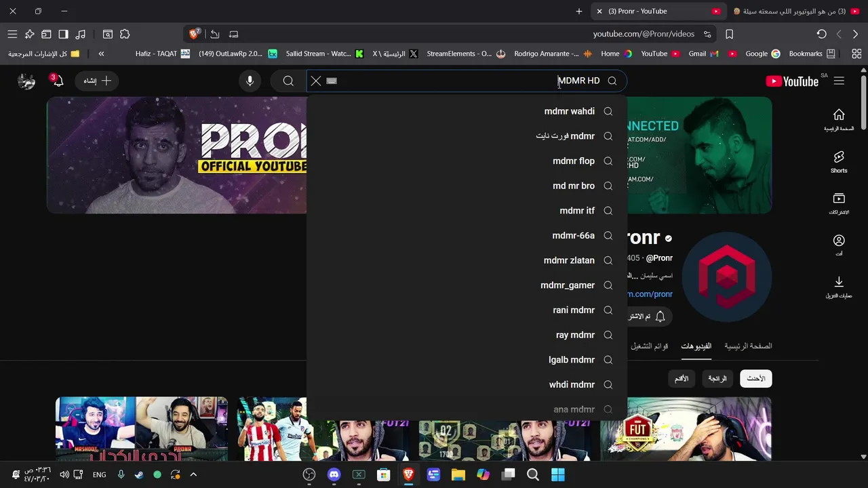Reload the page
The height and width of the screenshot is (488, 868).
[821, 34]
